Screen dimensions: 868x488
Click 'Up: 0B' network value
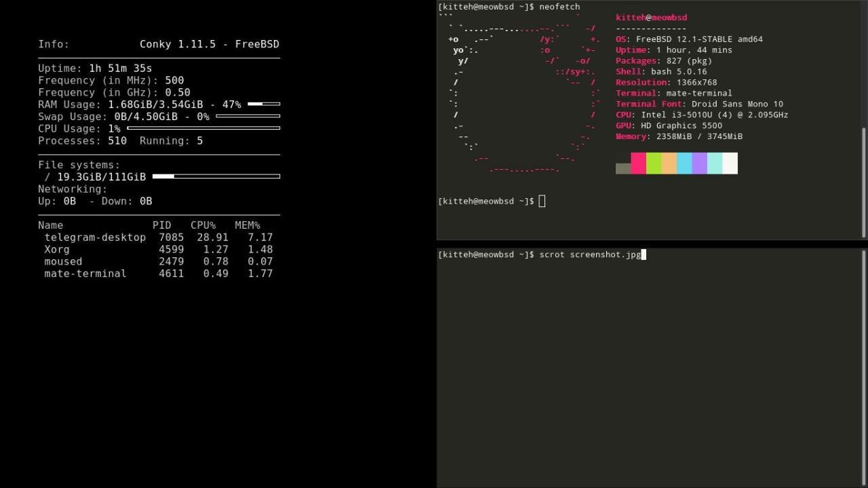coord(57,202)
